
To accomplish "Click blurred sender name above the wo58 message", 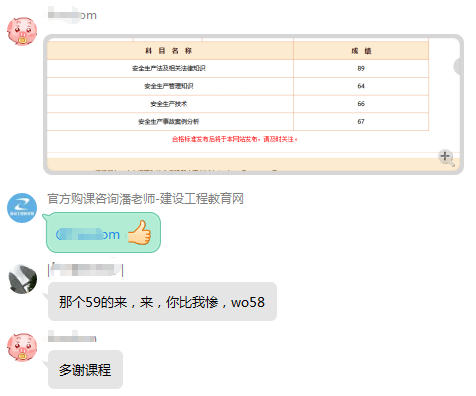I will tap(85, 269).
